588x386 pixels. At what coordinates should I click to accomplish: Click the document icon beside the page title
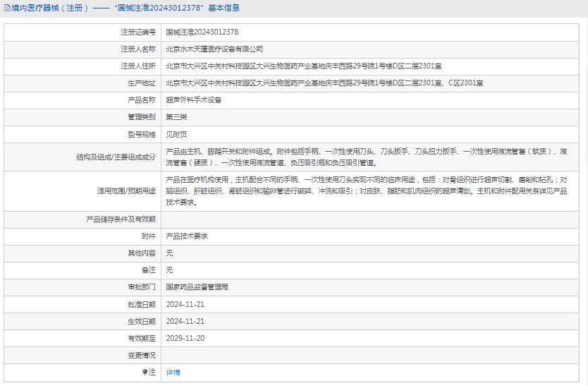(7, 8)
